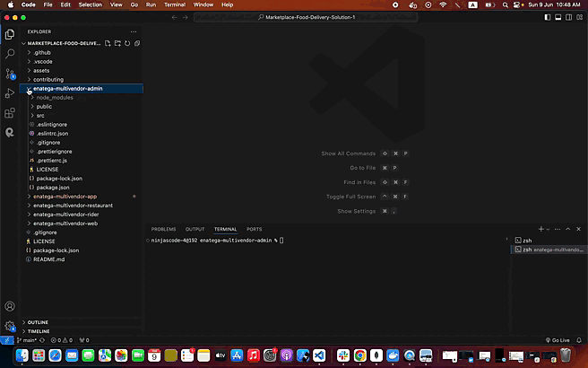Collapse all folders in Explorer
Screen dimensions: 588x368
(137, 43)
